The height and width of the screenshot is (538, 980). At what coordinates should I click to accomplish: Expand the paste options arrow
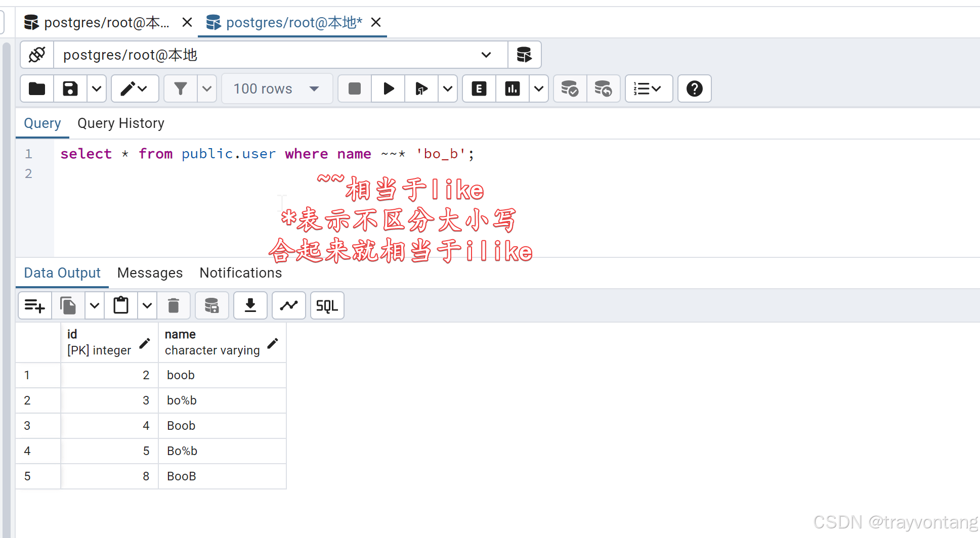pos(147,305)
